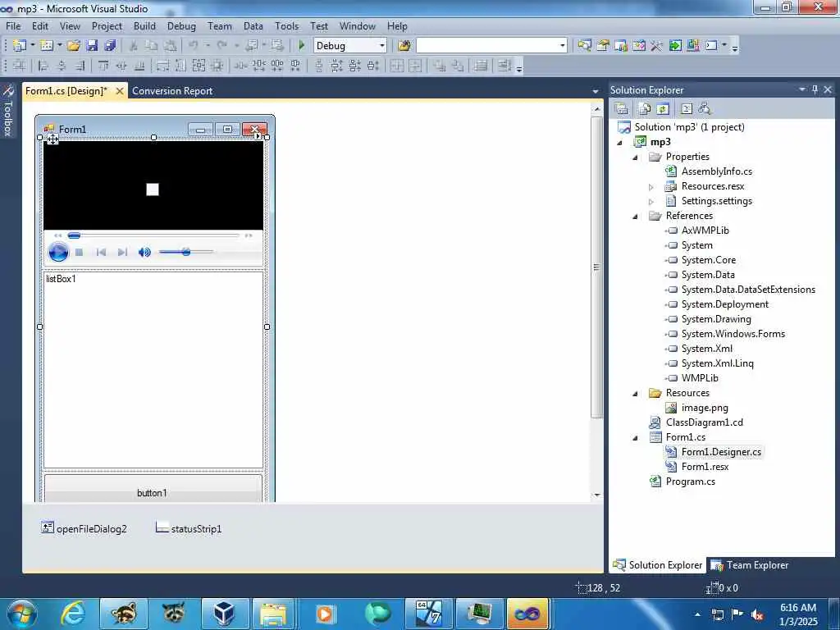Open the Command Window toolbar icon
This screenshot has width=840, height=630.
(711, 46)
